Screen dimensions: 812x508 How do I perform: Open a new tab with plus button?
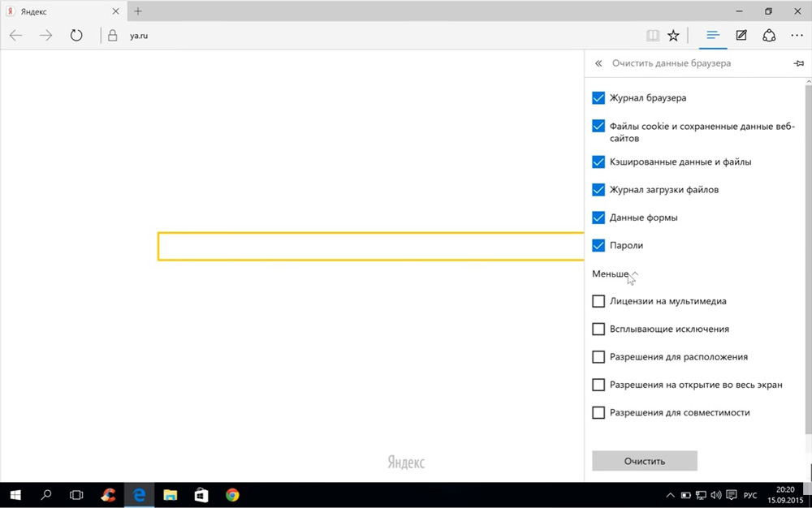138,11
